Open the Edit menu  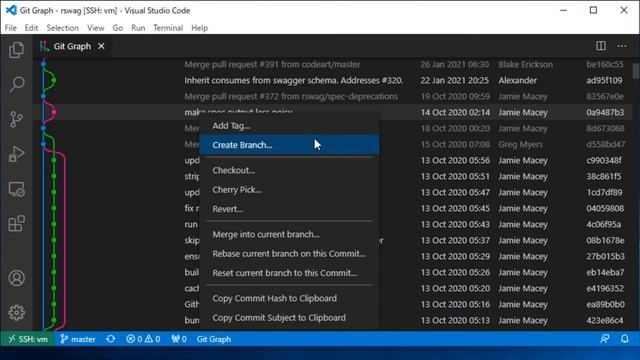[x=31, y=28]
